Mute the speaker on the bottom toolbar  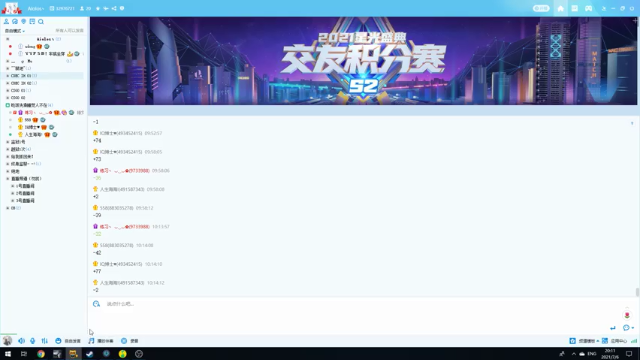point(21,340)
